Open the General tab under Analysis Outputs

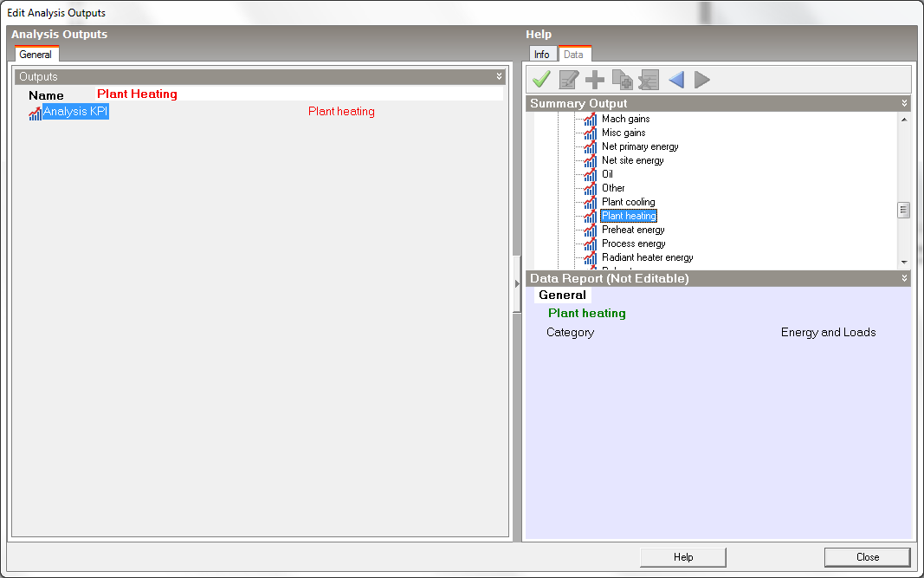[36, 55]
